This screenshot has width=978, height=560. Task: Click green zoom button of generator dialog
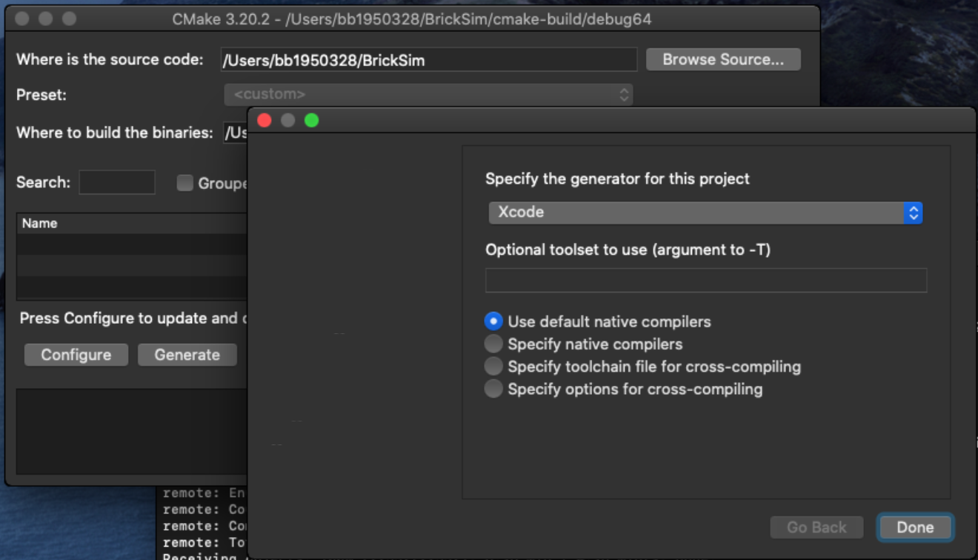pos(311,120)
